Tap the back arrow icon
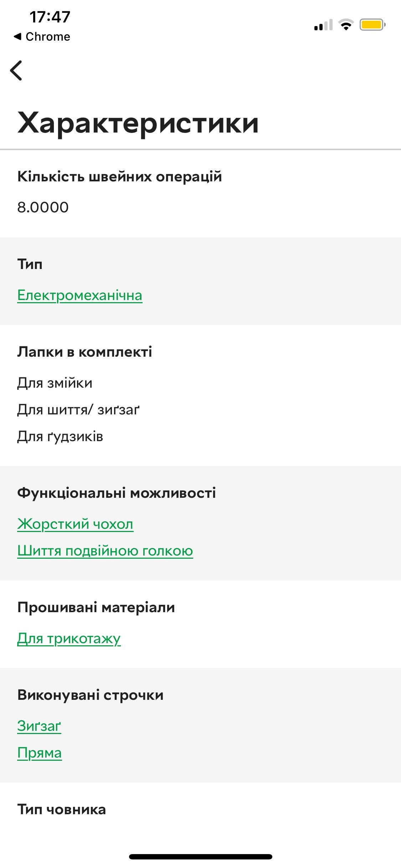401x868 pixels. click(16, 70)
